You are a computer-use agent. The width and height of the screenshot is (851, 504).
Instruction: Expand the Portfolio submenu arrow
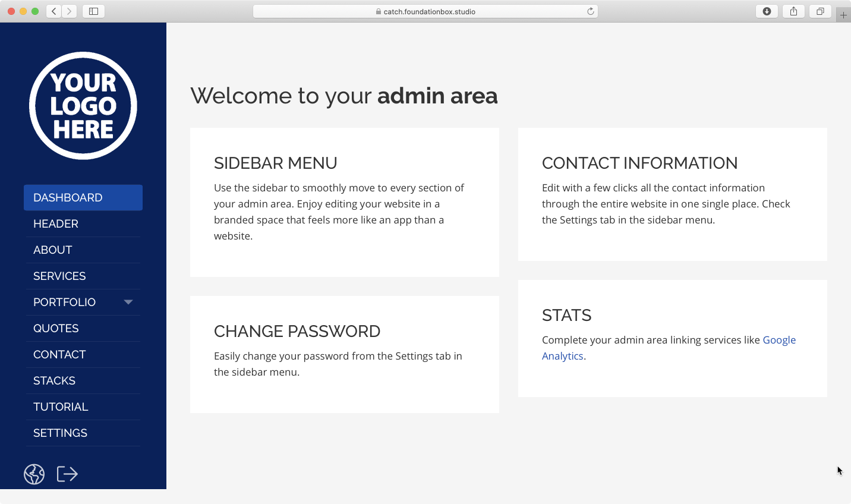[x=128, y=302]
